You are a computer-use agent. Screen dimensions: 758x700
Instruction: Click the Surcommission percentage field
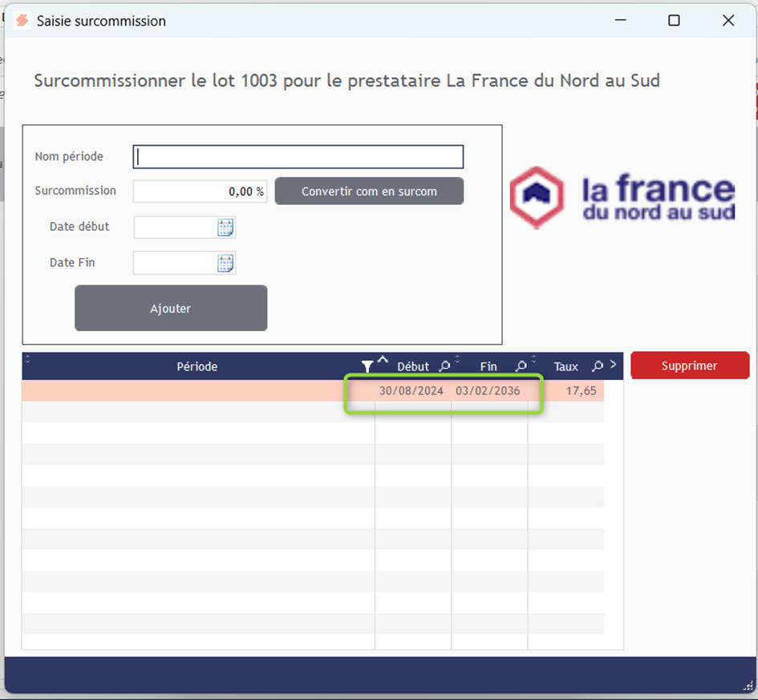tap(200, 192)
